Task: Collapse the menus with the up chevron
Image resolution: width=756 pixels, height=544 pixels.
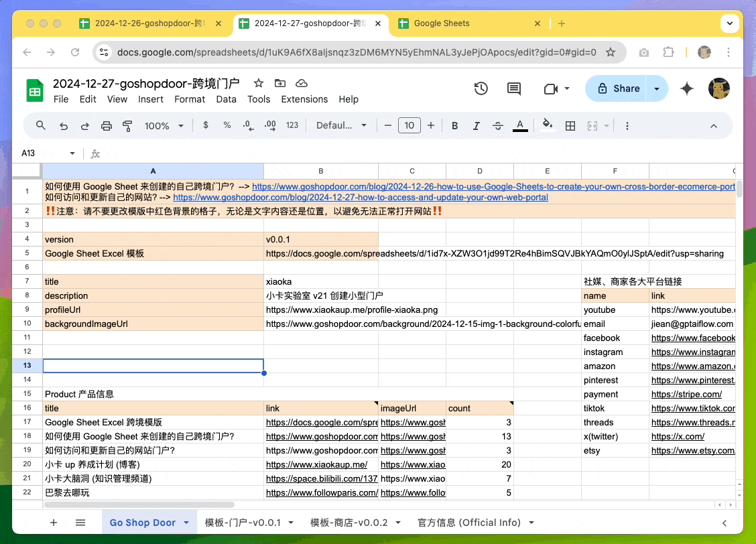Action: pyautogui.click(x=714, y=126)
